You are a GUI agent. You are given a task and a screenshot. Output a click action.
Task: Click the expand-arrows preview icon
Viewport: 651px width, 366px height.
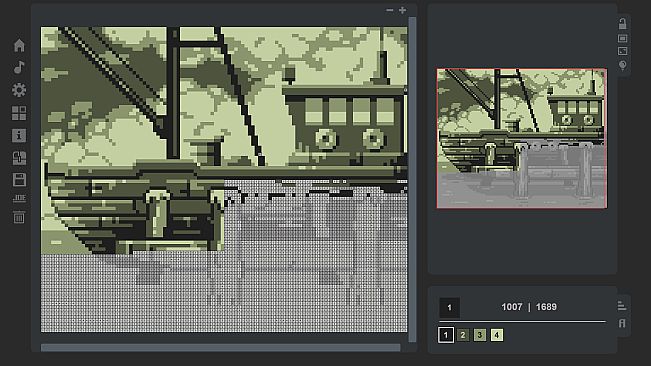click(622, 51)
